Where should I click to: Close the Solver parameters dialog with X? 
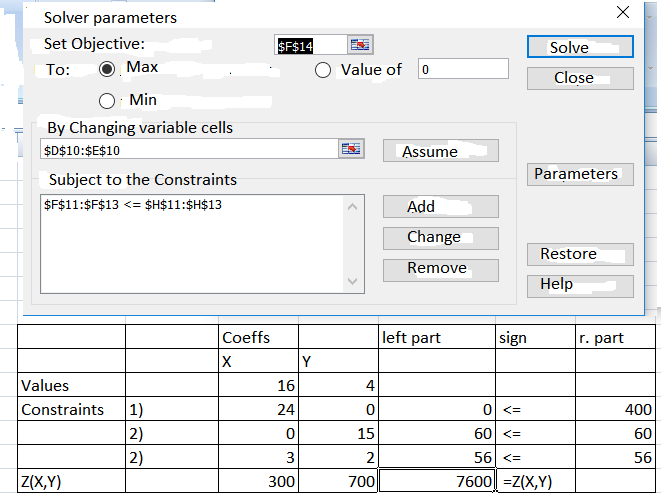pyautogui.click(x=623, y=12)
